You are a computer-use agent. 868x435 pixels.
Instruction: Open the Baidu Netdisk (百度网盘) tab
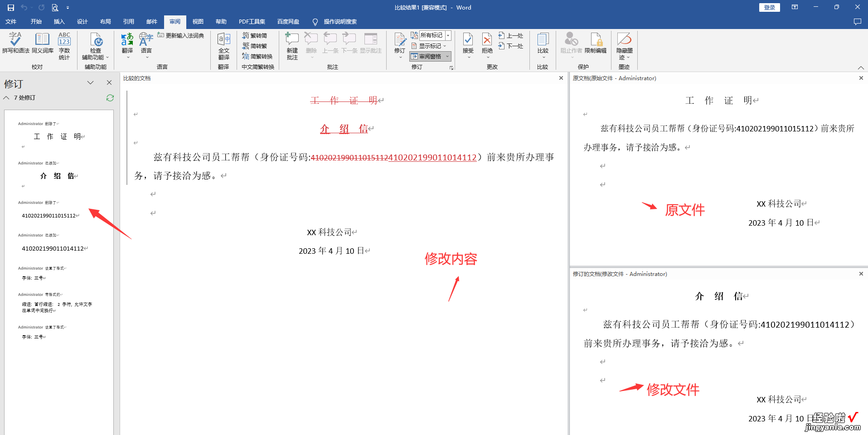pos(288,22)
